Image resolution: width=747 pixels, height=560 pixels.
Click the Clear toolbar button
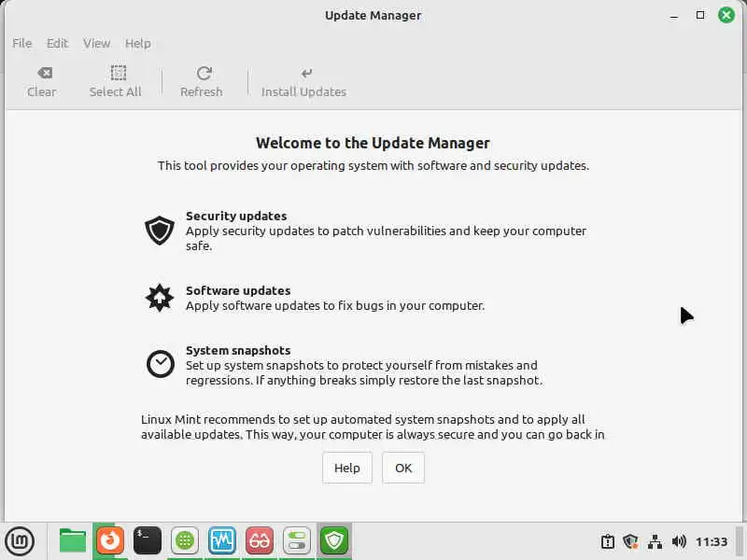pyautogui.click(x=42, y=82)
